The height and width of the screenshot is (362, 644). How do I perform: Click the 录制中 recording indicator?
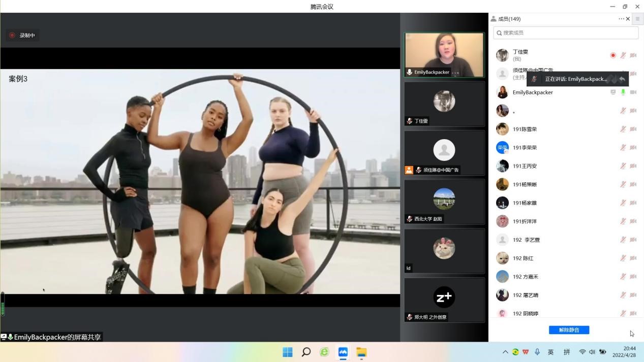point(22,36)
